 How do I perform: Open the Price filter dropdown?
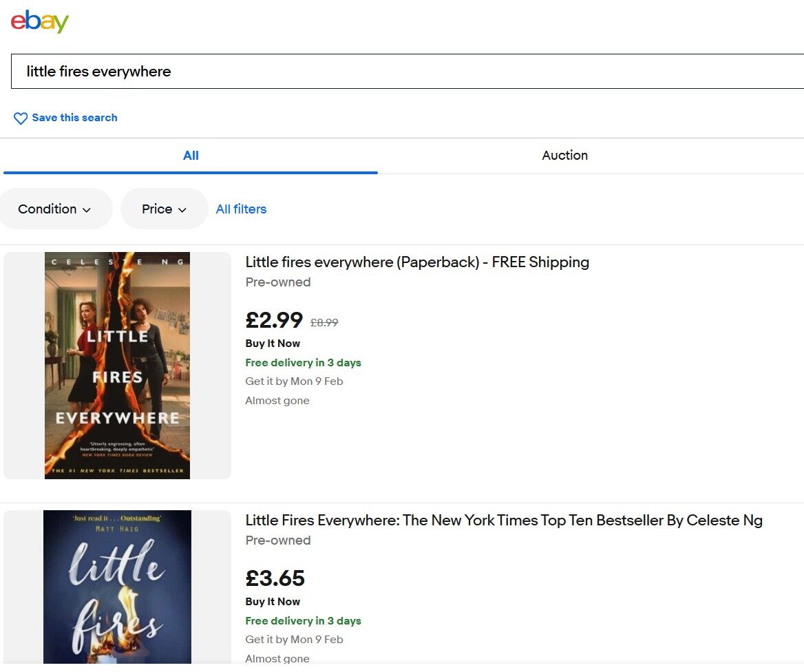[164, 209]
